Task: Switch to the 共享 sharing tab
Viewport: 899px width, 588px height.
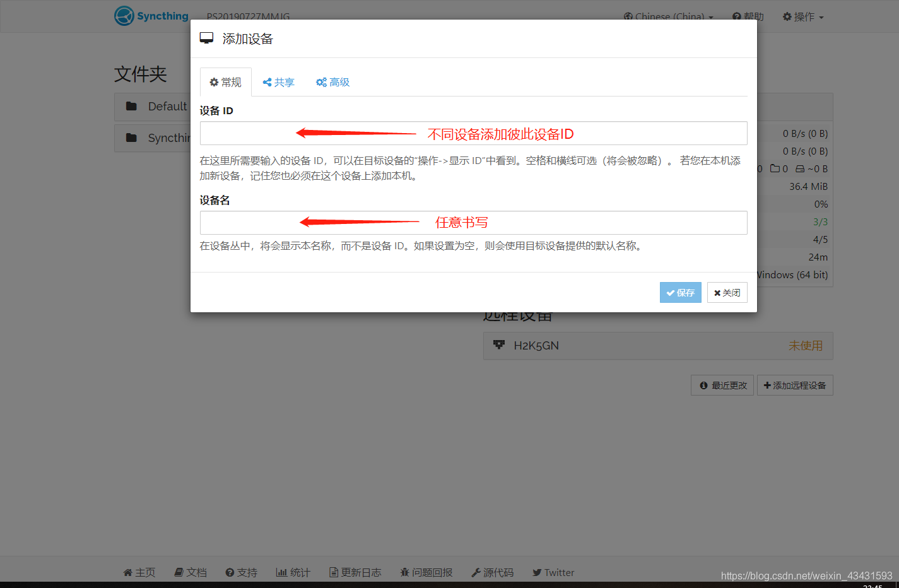Action: pos(278,82)
